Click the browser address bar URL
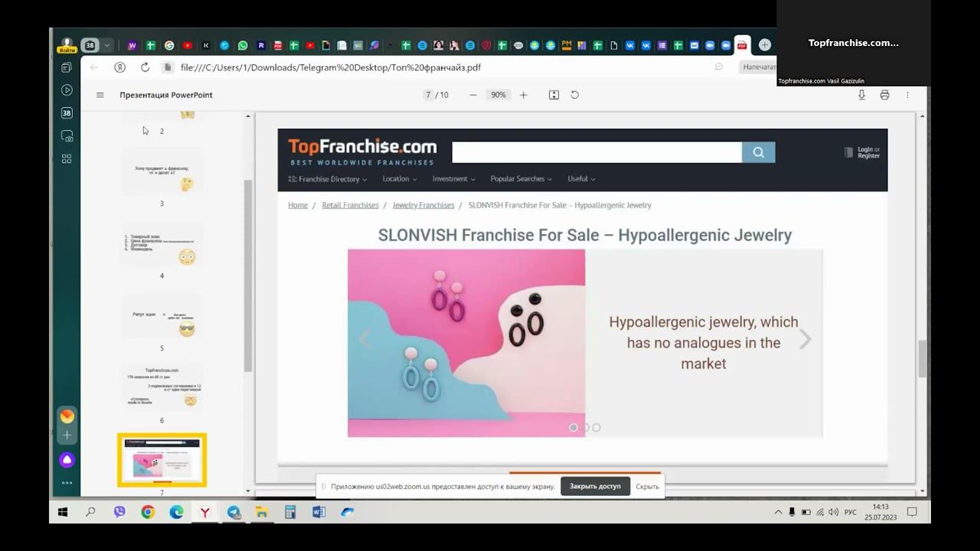This screenshot has width=980, height=551. point(331,67)
